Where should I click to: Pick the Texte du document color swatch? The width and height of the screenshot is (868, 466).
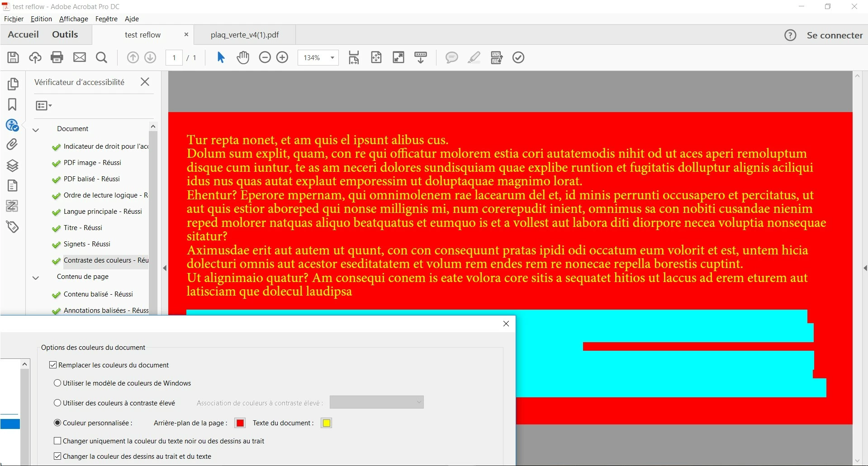tap(326, 423)
